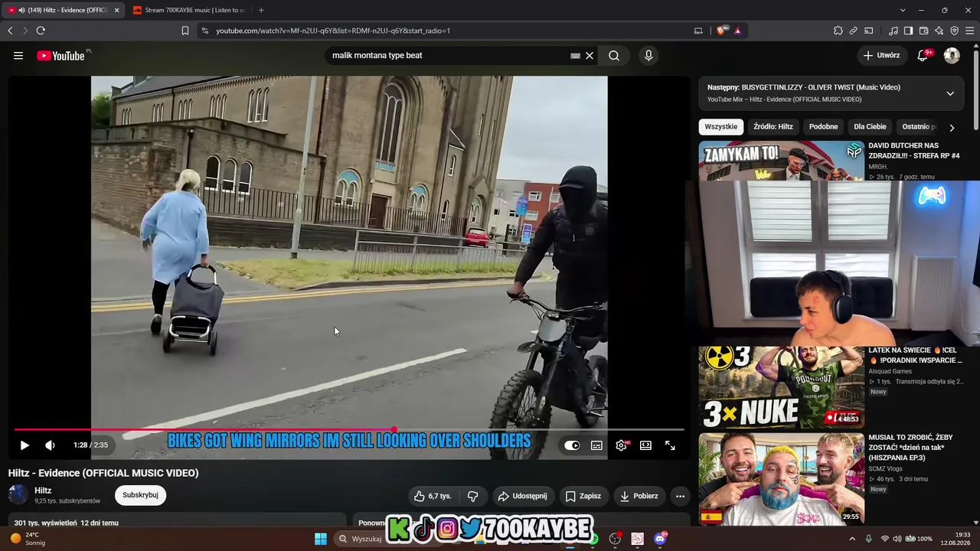Open Discord from the taskbar
Screen dimensions: 980x551
tap(660, 539)
